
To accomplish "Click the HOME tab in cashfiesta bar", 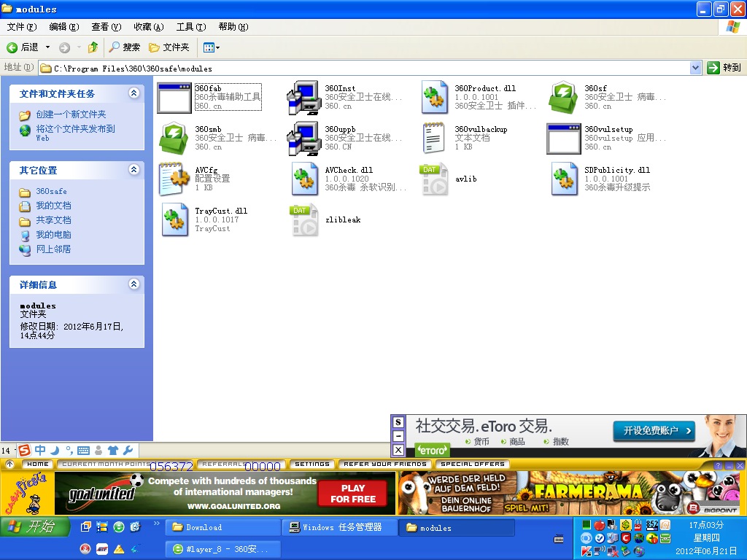I will [x=38, y=464].
